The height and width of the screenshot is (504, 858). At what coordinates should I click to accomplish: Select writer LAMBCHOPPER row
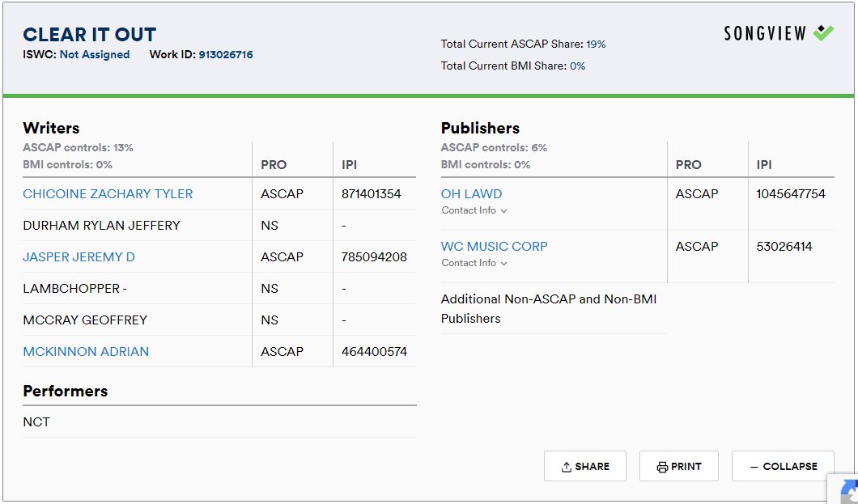(219, 289)
